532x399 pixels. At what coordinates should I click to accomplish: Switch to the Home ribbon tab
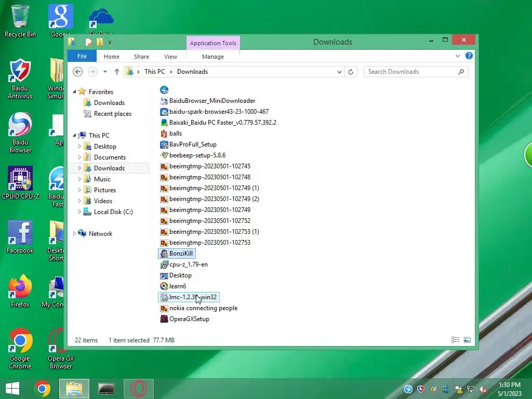click(x=112, y=57)
